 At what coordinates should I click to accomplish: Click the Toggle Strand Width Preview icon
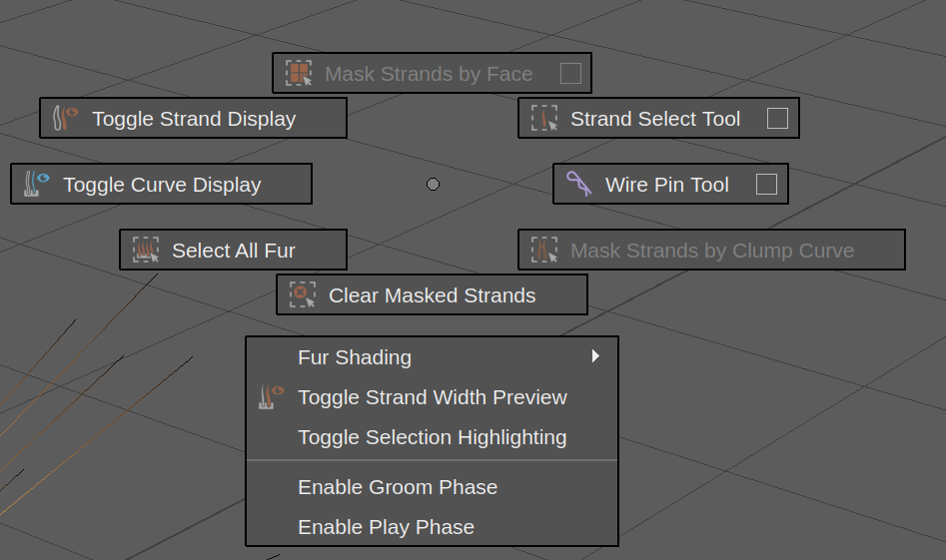tap(271, 397)
